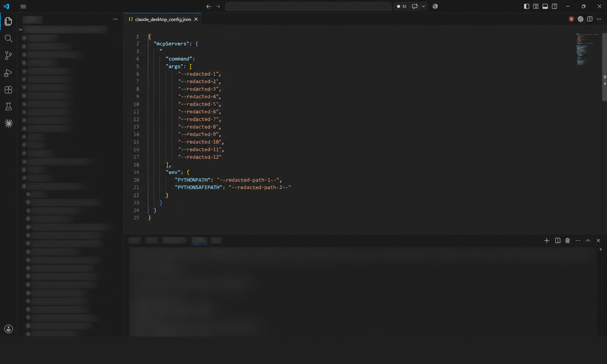Open the Explorer view in activity bar
Viewport: 607px width, 364px height.
tap(8, 21)
